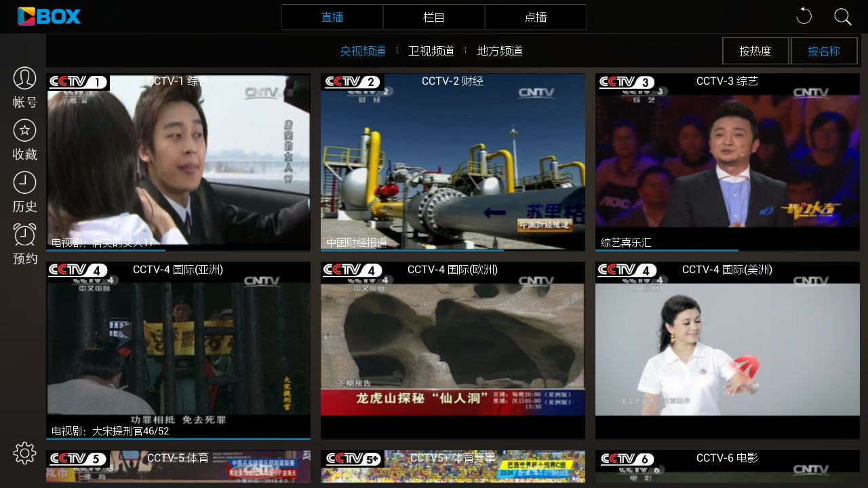Keep 直播 mode selected in top bar
The width and height of the screenshot is (868, 488).
(x=332, y=17)
